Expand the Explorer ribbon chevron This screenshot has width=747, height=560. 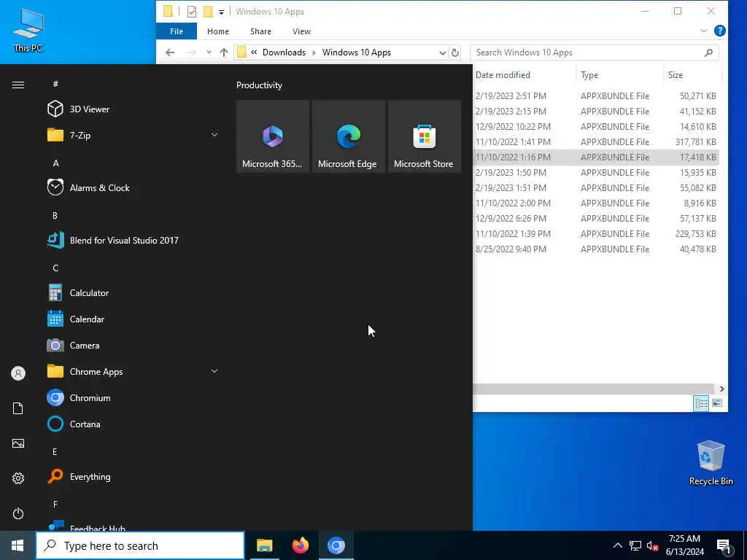[704, 31]
